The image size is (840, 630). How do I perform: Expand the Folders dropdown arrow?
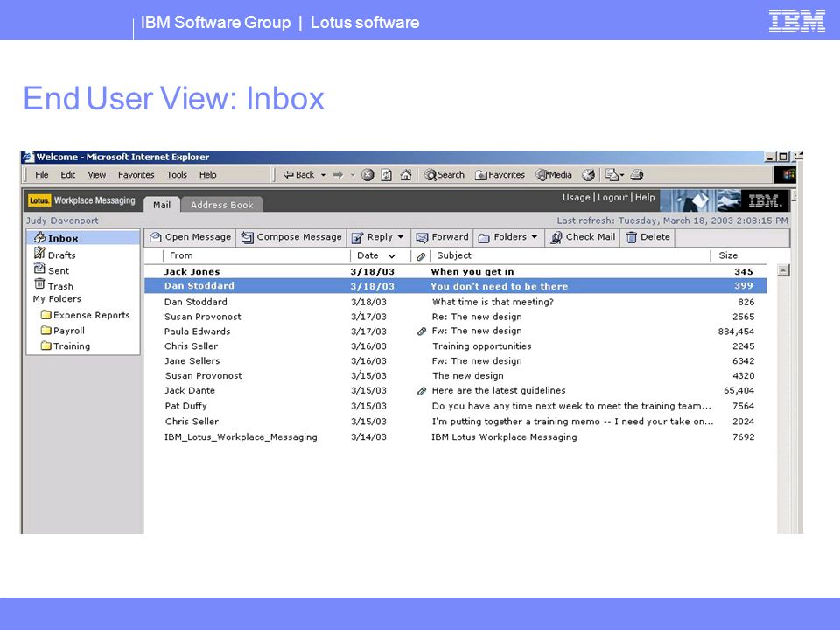point(535,237)
